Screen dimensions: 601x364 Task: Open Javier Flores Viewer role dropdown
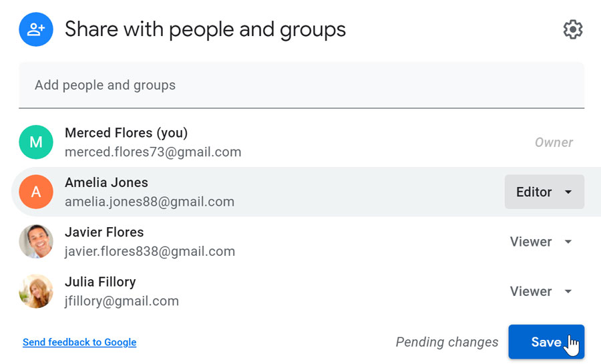pos(542,242)
